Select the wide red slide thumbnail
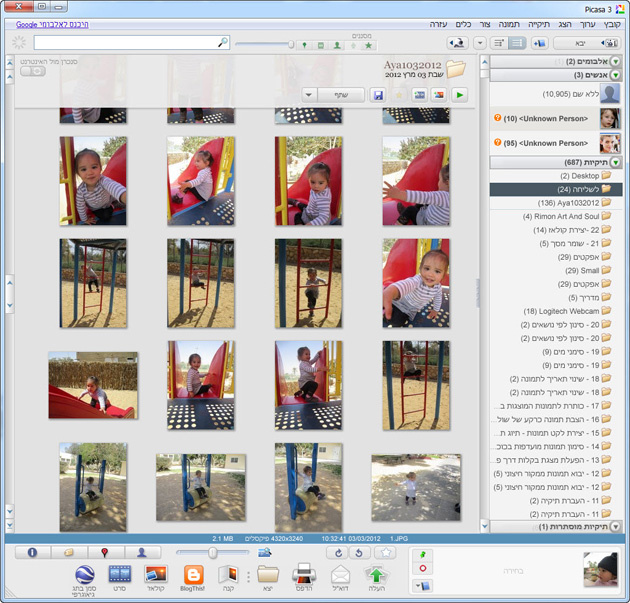The width and height of the screenshot is (630, 603). (x=93, y=385)
